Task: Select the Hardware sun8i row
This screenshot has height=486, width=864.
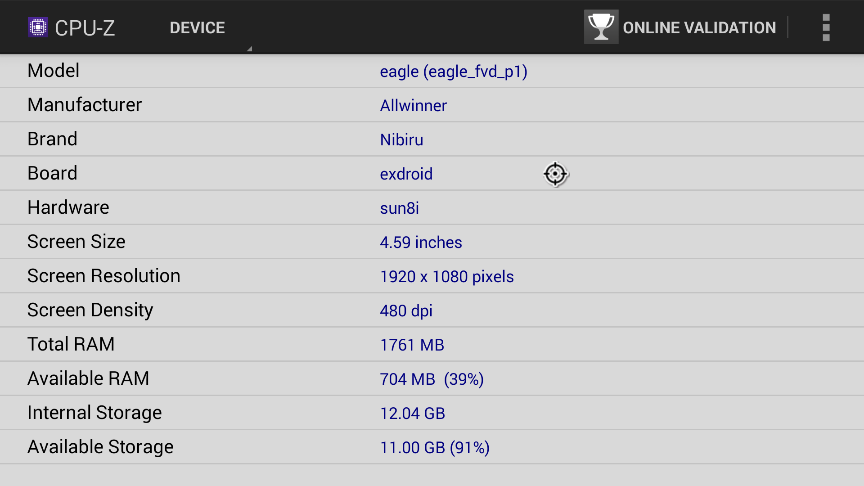Action: tap(432, 207)
